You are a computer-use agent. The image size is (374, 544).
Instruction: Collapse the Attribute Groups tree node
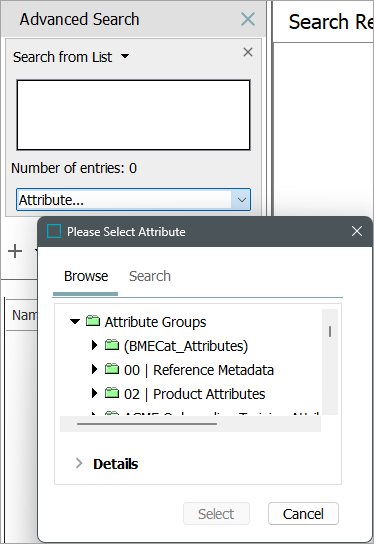tap(75, 322)
